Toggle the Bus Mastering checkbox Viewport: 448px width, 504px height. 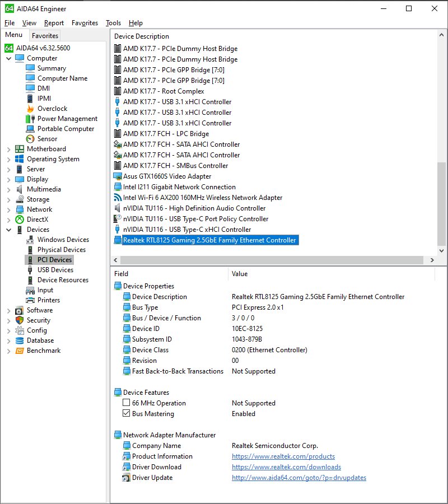pos(127,413)
